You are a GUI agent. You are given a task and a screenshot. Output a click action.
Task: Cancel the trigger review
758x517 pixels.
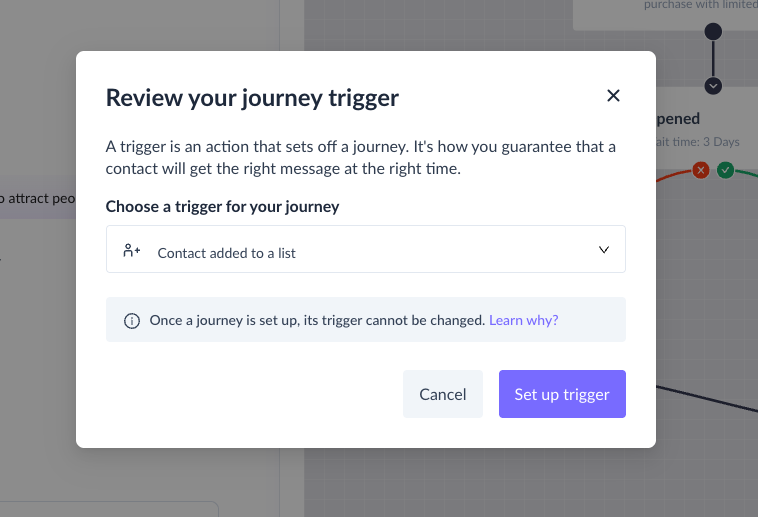[443, 394]
